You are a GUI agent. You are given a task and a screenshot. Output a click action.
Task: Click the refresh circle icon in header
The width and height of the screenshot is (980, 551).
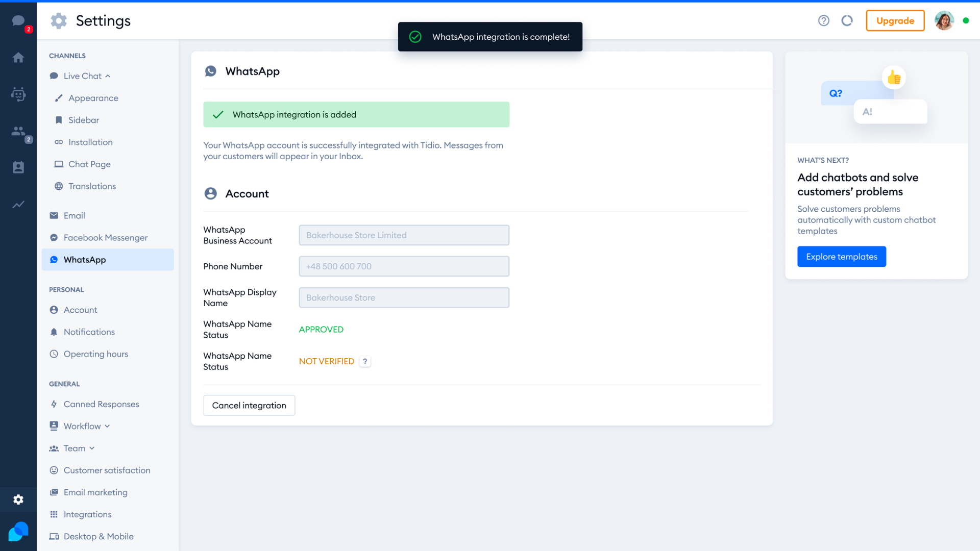tap(847, 20)
